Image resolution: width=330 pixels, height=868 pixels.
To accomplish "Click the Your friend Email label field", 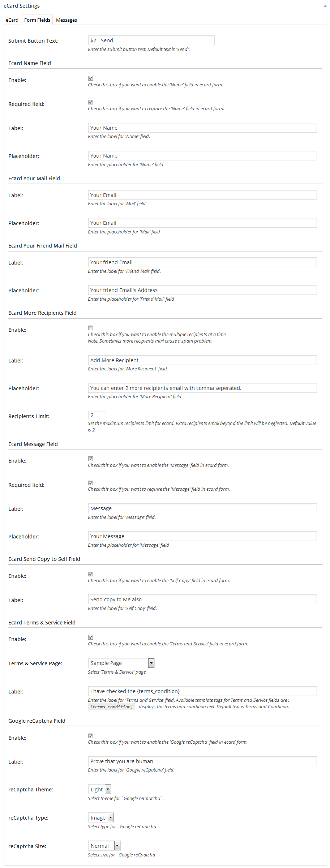I will pos(202,262).
